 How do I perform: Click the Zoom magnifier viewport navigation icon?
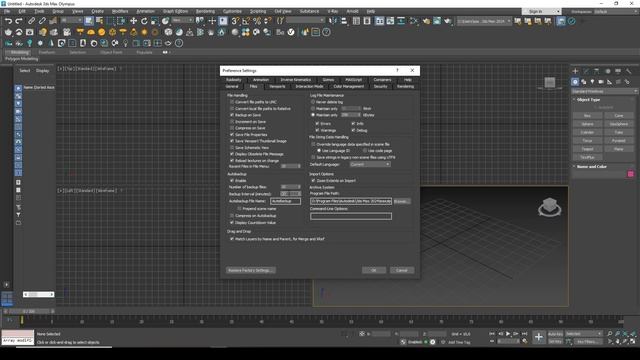click(x=610, y=334)
